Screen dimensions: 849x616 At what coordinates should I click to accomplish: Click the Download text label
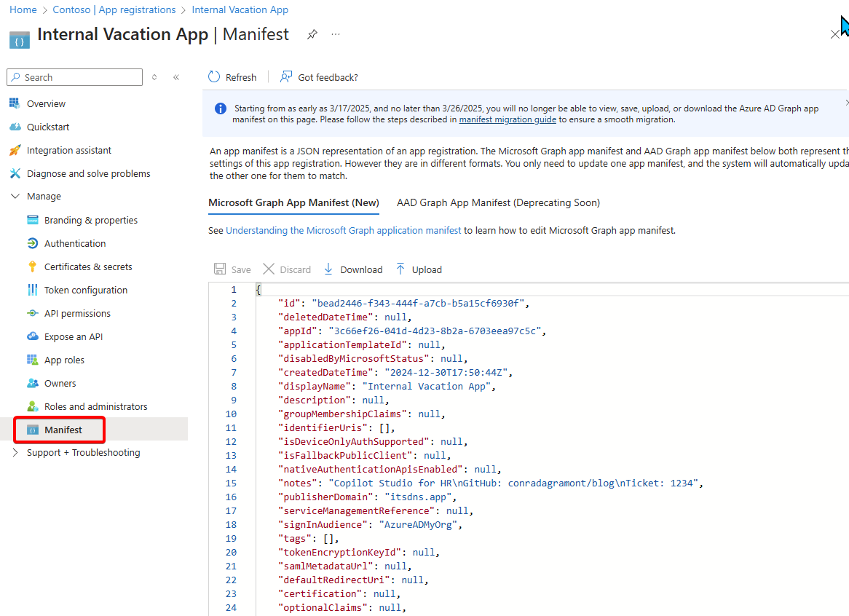click(x=361, y=269)
